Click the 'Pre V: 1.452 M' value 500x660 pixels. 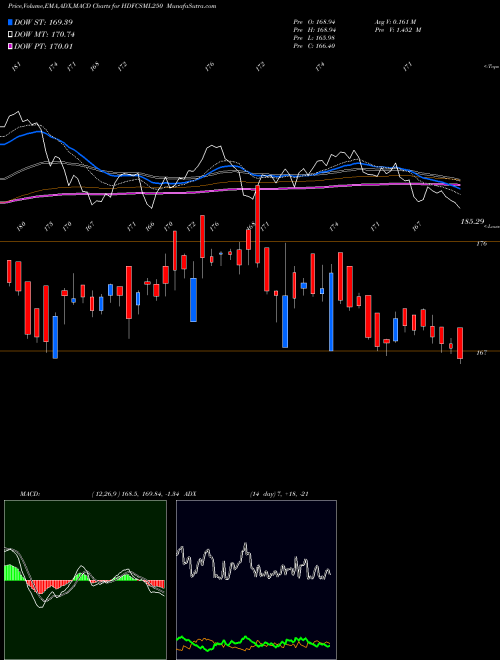(x=398, y=30)
